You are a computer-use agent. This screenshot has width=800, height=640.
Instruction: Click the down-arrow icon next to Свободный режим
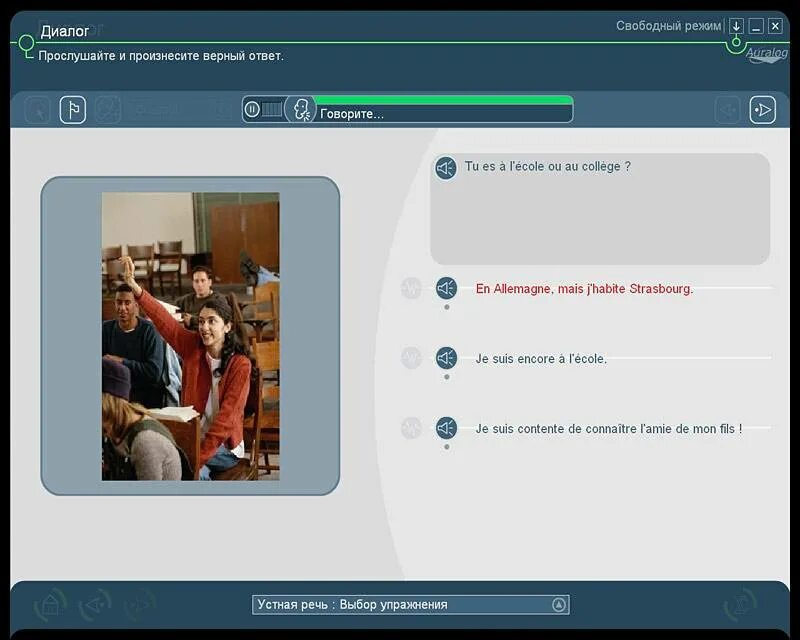pos(736,26)
